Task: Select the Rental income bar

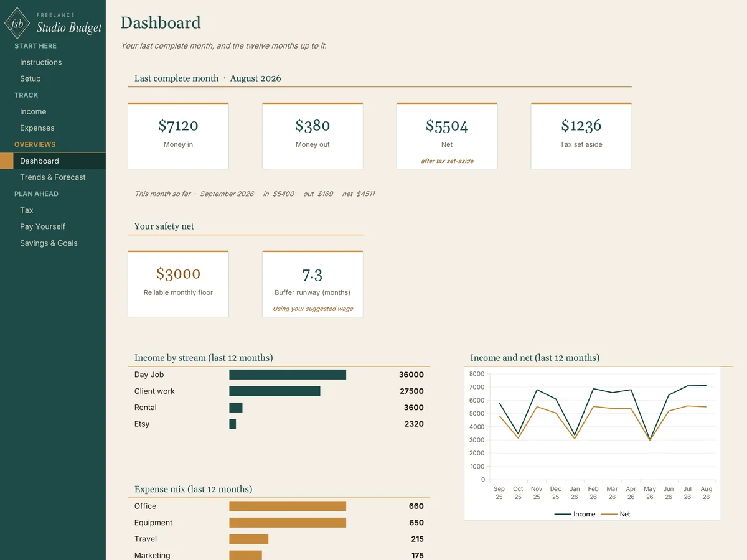Action: tap(236, 408)
